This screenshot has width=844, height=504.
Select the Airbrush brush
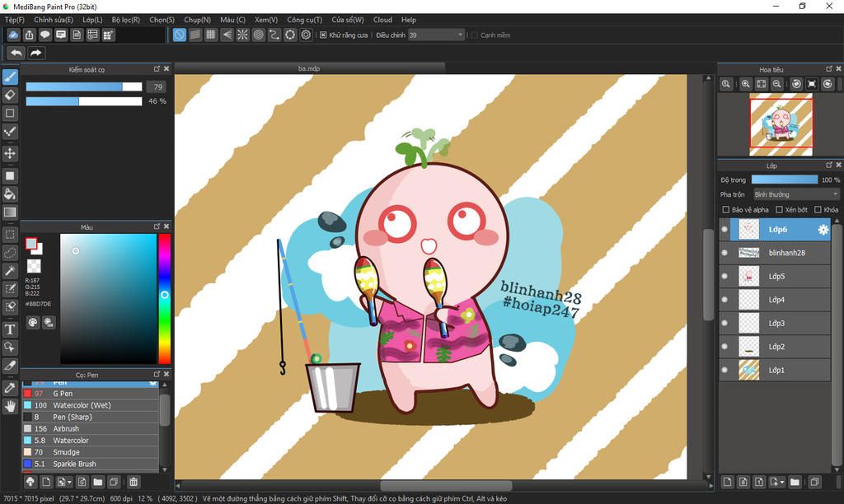click(x=90, y=429)
